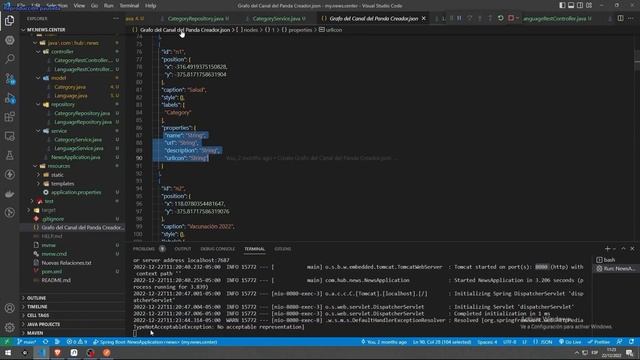Click the debug Stop button
The image size is (640, 360).
click(x=511, y=18)
